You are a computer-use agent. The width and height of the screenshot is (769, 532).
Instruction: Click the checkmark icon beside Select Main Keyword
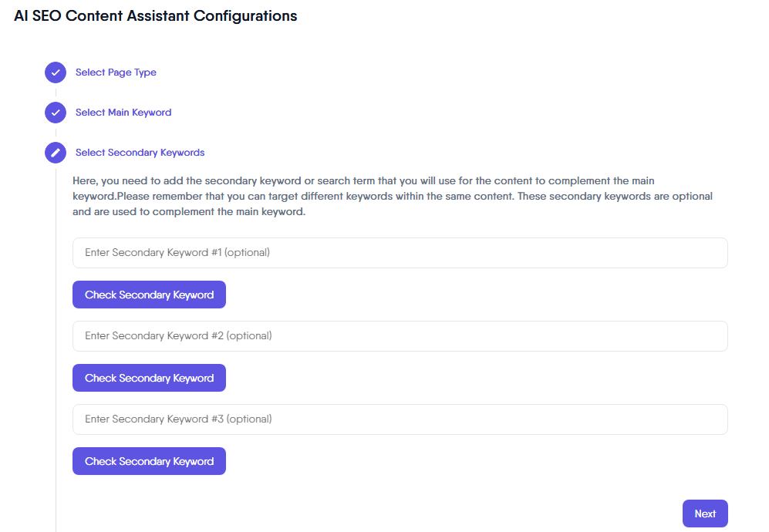pyautogui.click(x=56, y=113)
